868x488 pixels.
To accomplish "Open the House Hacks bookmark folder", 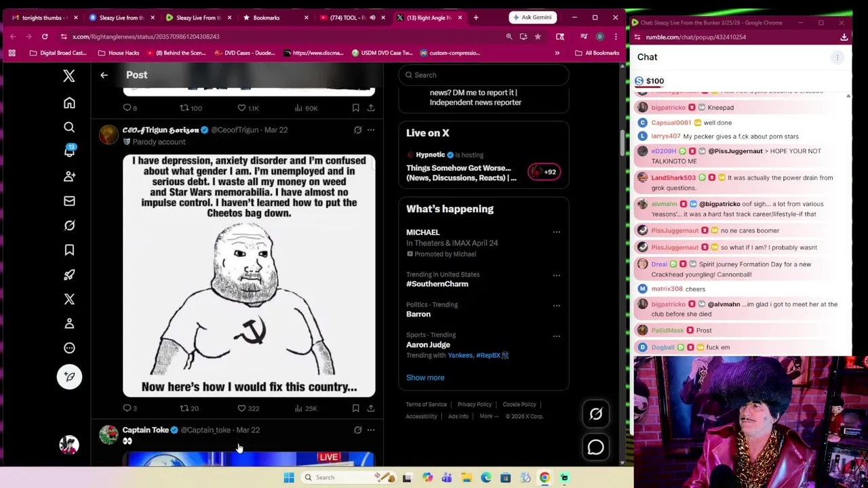I will tap(118, 53).
